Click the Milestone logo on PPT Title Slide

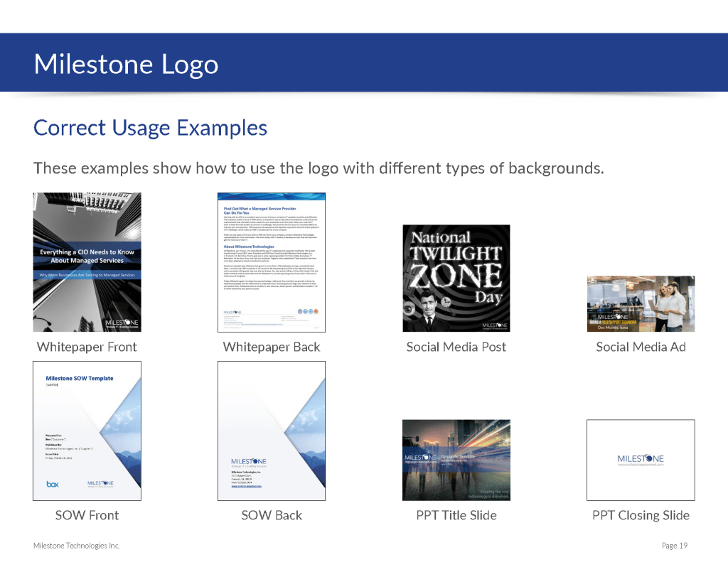coord(420,458)
